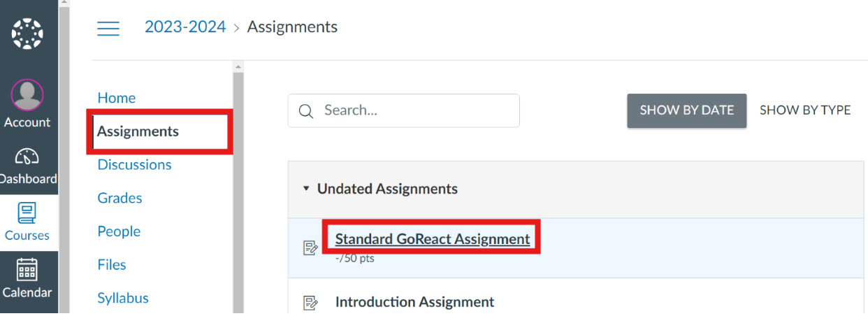The width and height of the screenshot is (868, 323).
Task: Select the Show By Date toggle
Action: click(686, 110)
